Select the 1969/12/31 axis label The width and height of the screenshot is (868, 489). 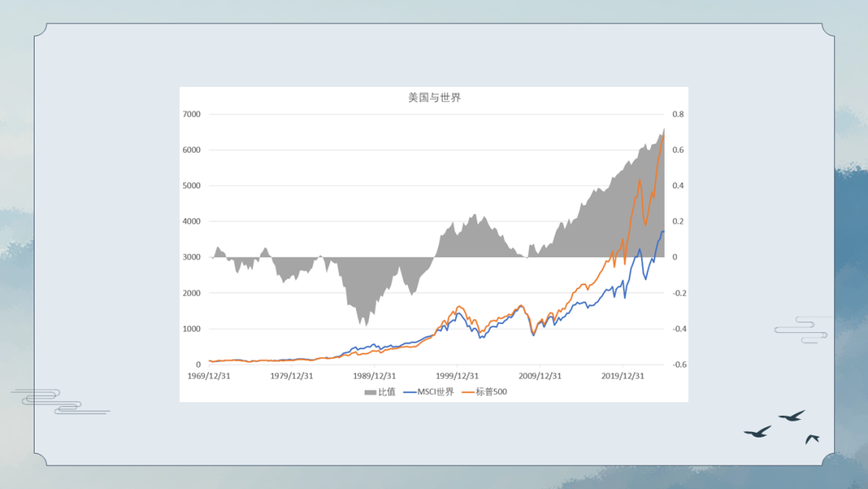click(209, 376)
